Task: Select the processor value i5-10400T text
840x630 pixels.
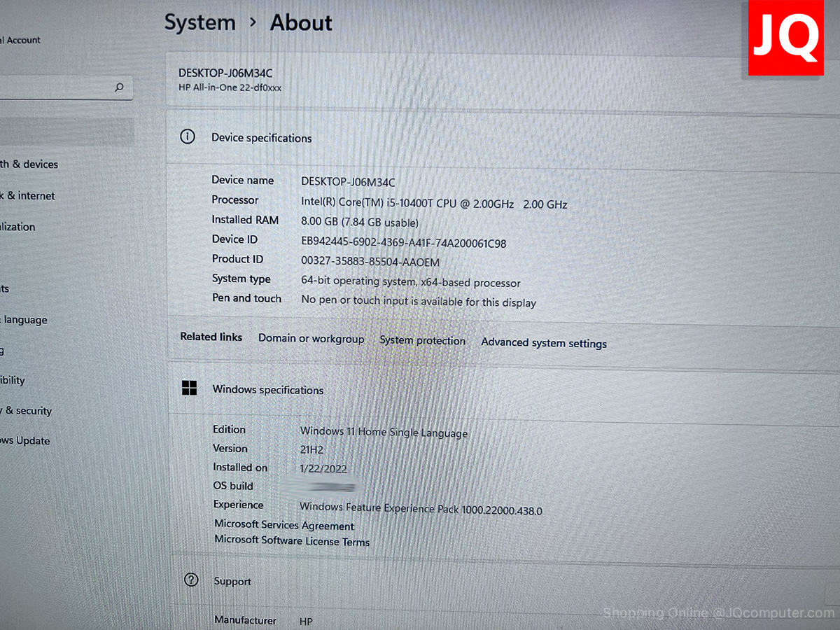Action: pos(434,204)
